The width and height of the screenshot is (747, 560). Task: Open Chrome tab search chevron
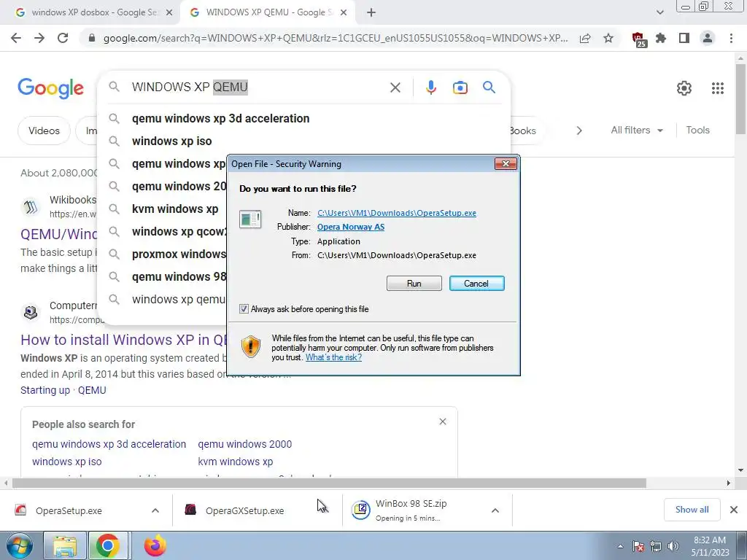coord(659,12)
